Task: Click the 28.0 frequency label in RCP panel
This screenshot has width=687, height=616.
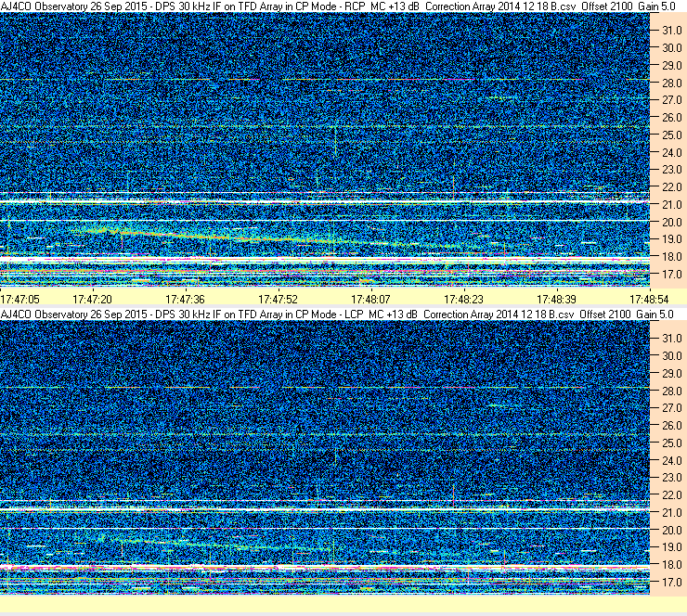Action: [671, 83]
